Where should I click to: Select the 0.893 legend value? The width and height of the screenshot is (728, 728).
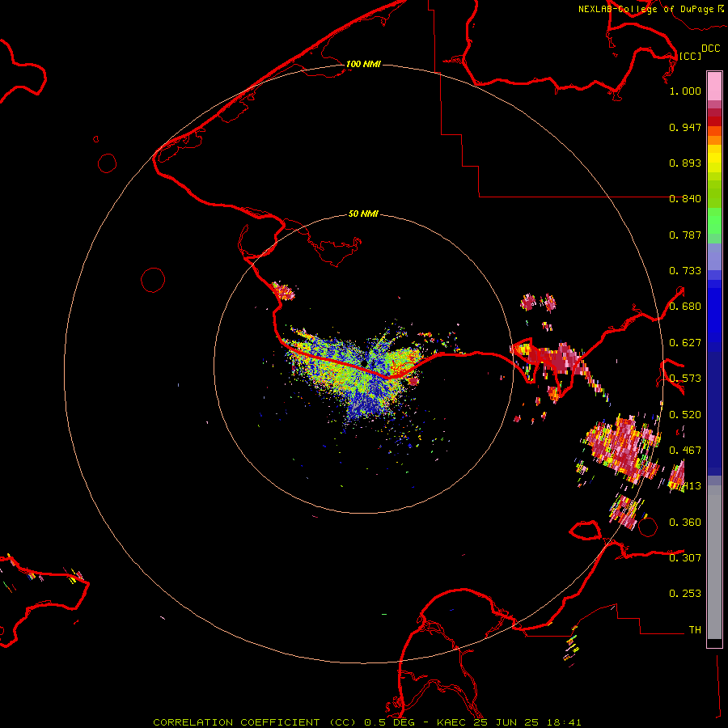click(x=685, y=163)
